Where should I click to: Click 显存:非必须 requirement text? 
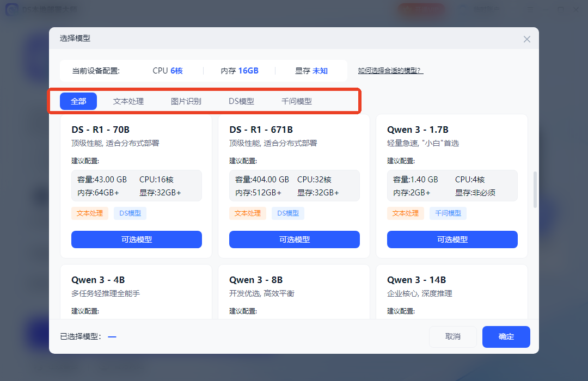[x=475, y=193]
